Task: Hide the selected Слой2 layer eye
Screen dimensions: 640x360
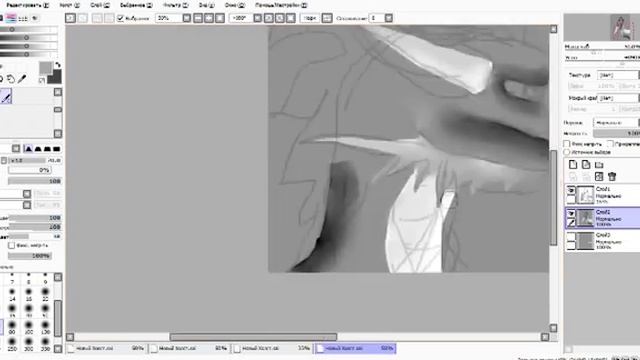Action: point(571,213)
